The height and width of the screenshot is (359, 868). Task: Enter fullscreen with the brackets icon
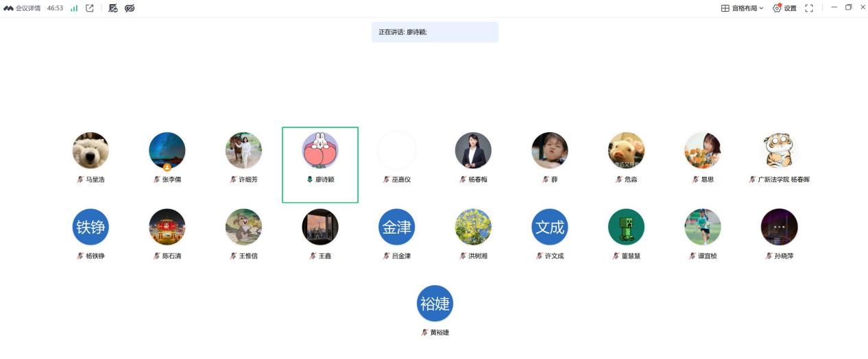[x=809, y=8]
